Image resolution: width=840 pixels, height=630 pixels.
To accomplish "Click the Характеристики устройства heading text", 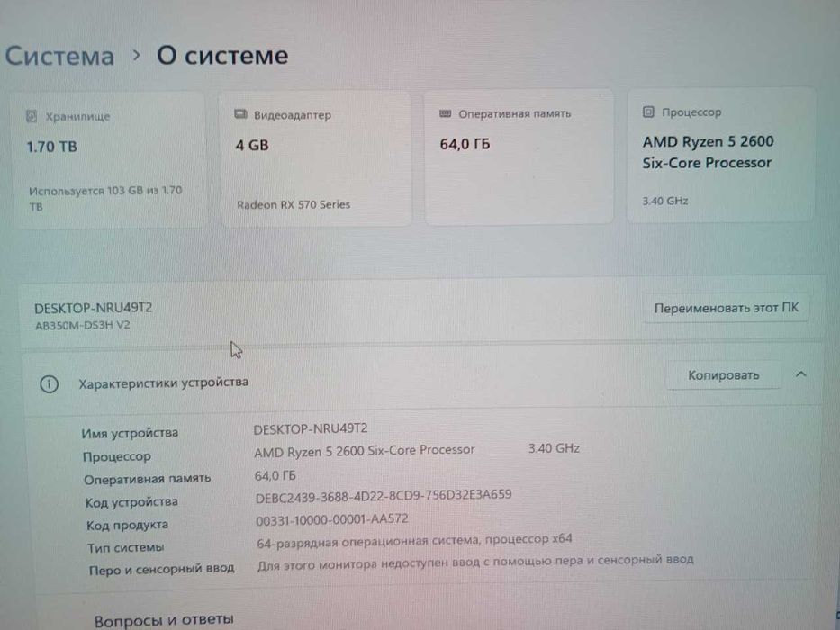I will point(164,382).
